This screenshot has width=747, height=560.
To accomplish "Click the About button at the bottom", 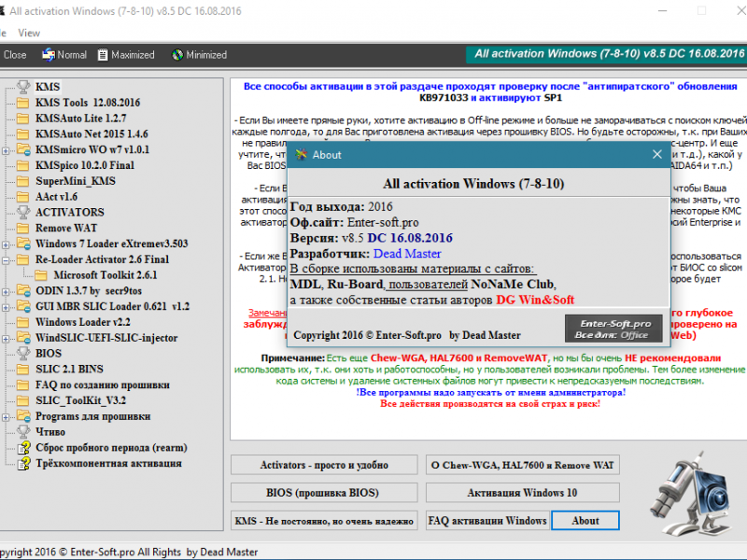I will pyautogui.click(x=585, y=521).
